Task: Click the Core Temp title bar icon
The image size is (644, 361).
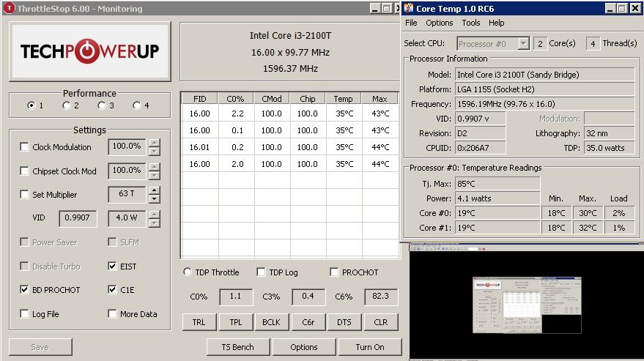Action: (408, 8)
